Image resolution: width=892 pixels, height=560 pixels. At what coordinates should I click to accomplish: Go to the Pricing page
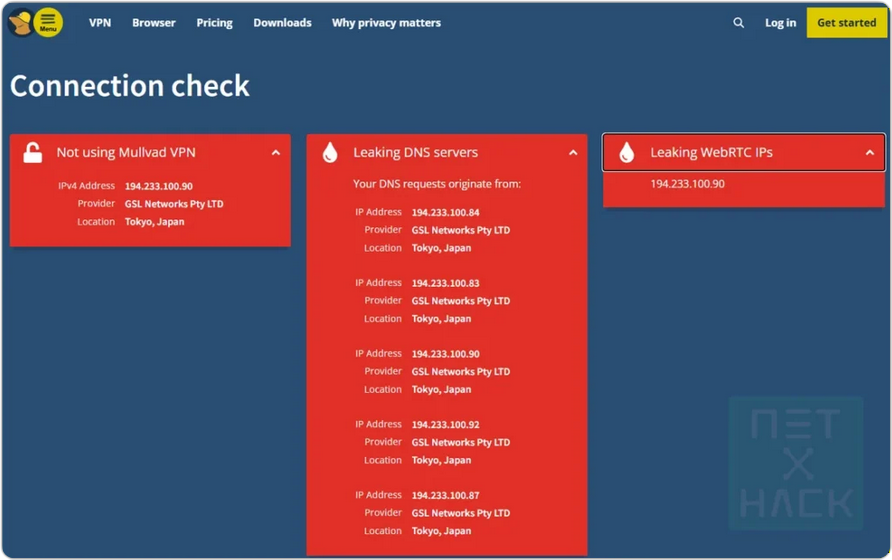[214, 23]
